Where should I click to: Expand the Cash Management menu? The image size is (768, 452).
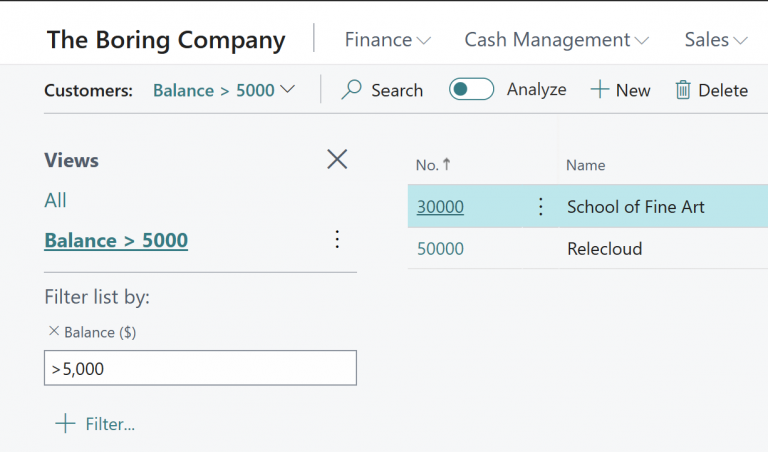point(556,40)
